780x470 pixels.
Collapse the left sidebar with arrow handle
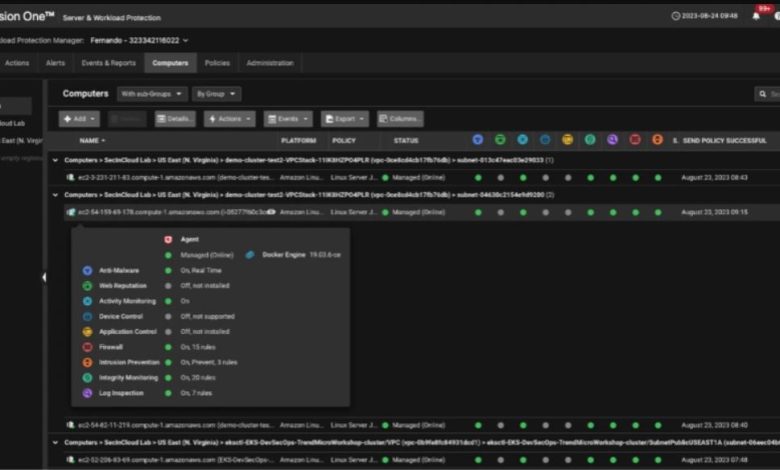point(44,278)
